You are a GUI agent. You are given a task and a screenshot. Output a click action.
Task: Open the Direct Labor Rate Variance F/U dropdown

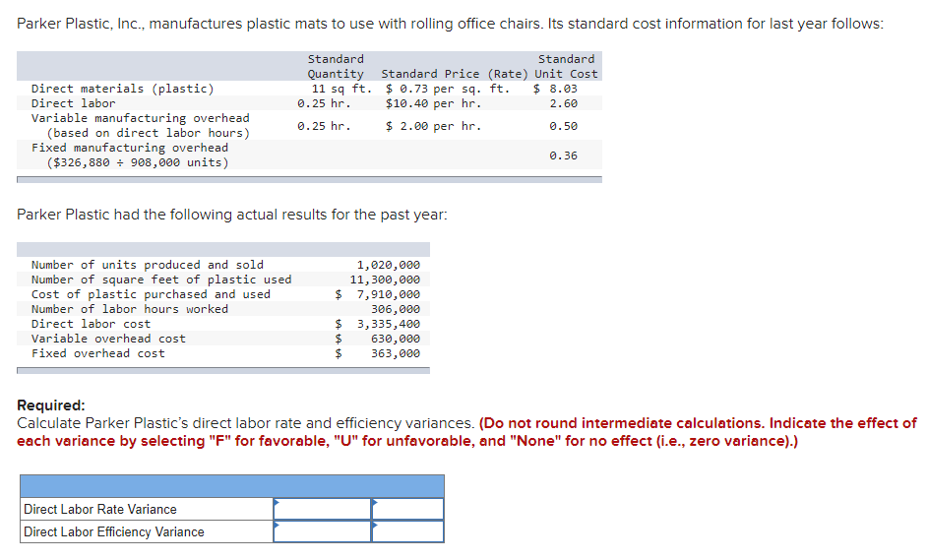click(x=408, y=509)
